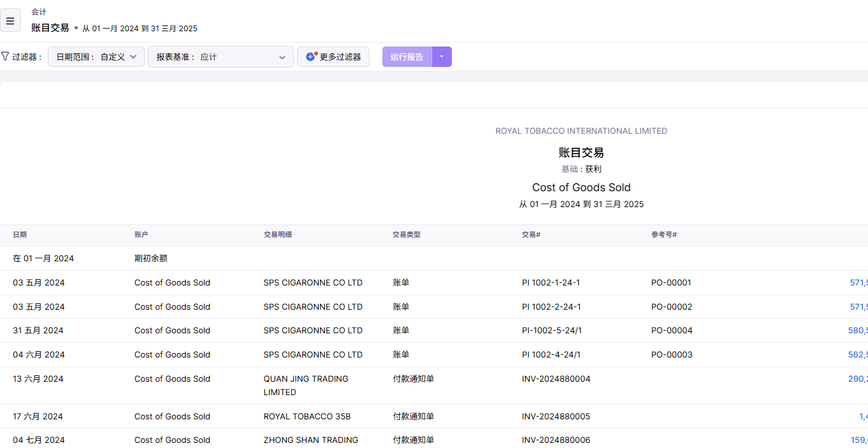868x448 pixels.
Task: Click QUAN JING TRADING LIMITED cell
Action: tap(306, 385)
